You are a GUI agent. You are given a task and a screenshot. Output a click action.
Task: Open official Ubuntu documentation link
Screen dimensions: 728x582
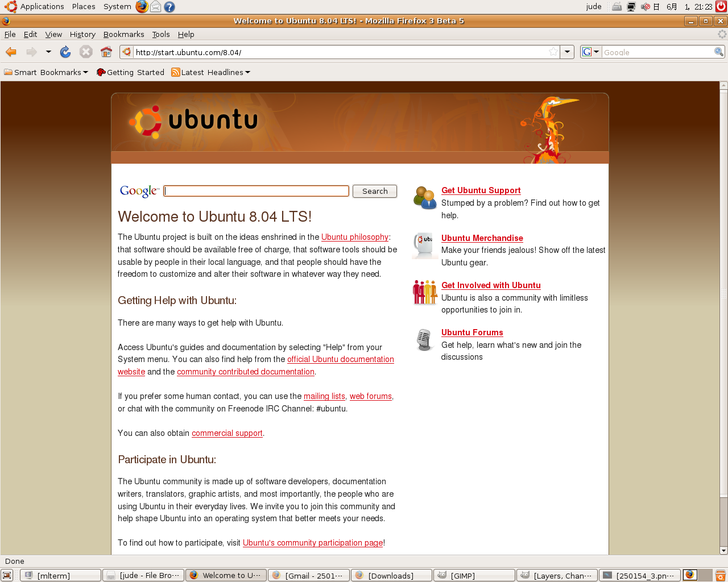pyautogui.click(x=341, y=359)
